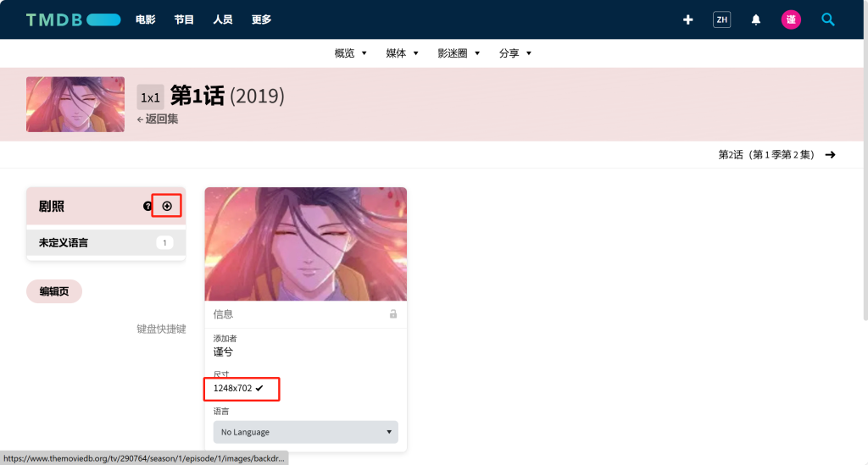The width and height of the screenshot is (868, 465).
Task: Click the next episode arrow icon
Action: pos(830,155)
